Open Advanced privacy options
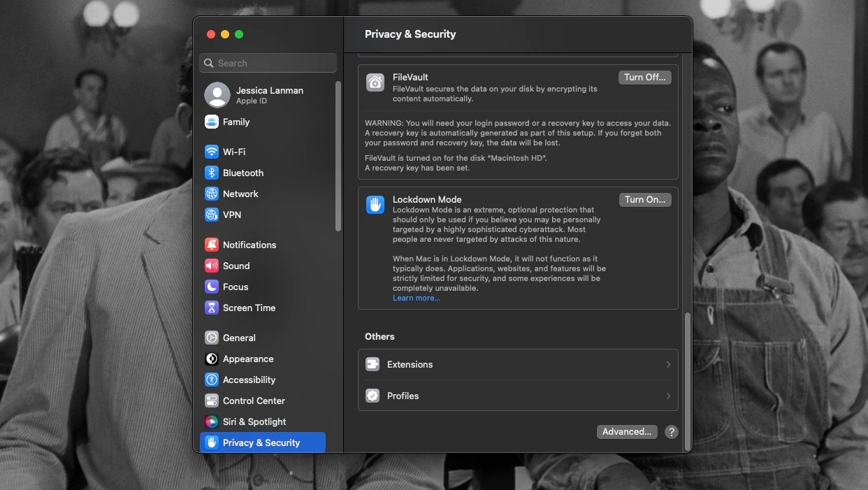The image size is (868, 490). pyautogui.click(x=626, y=431)
